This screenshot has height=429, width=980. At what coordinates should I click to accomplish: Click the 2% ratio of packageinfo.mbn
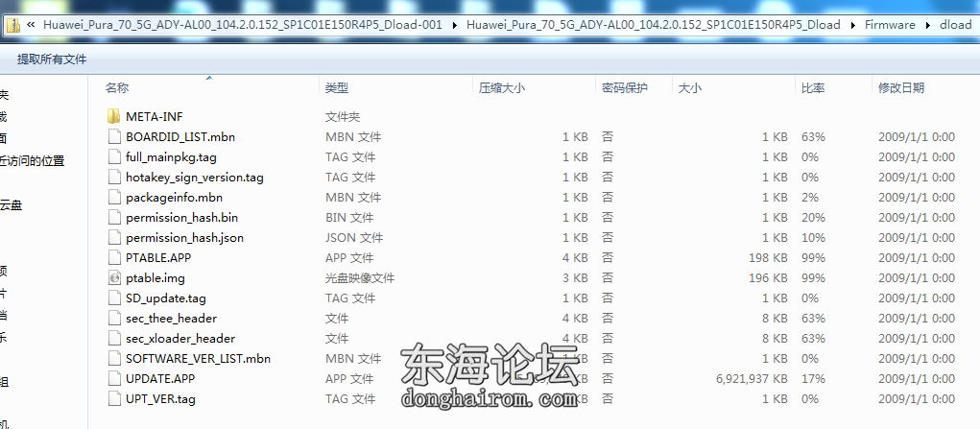tap(810, 197)
